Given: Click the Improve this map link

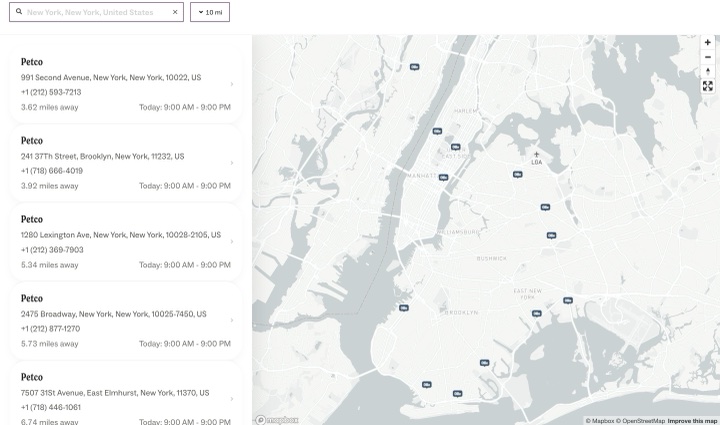Looking at the screenshot, I should (x=692, y=421).
